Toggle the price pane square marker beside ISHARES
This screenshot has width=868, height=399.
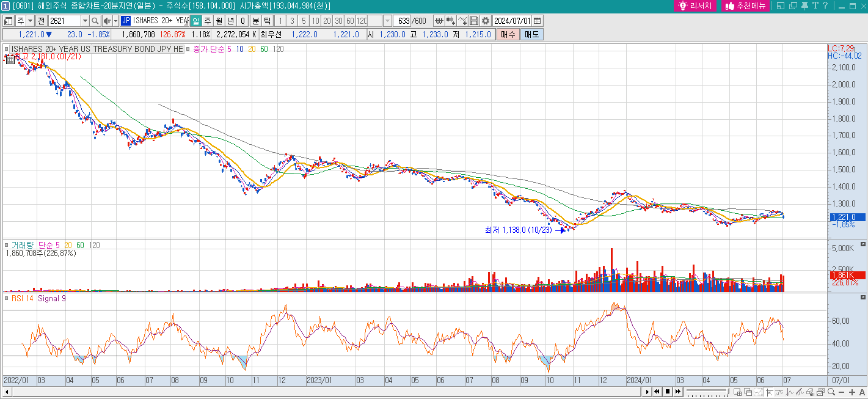[7, 49]
